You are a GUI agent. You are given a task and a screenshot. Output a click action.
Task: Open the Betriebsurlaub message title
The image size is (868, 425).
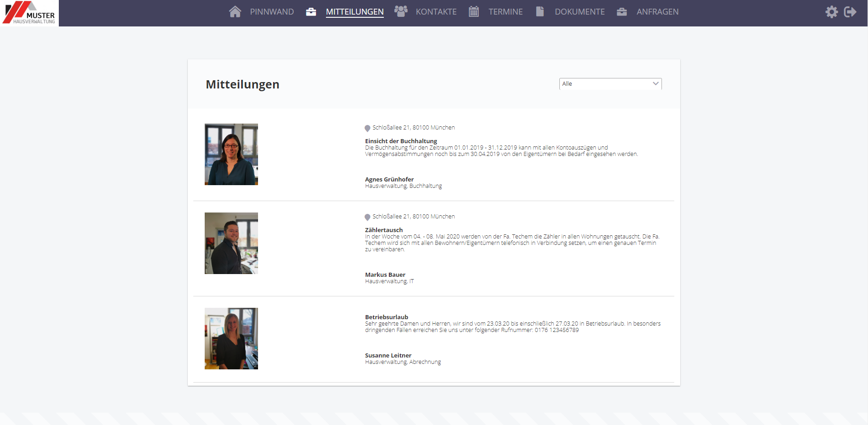[387, 317]
